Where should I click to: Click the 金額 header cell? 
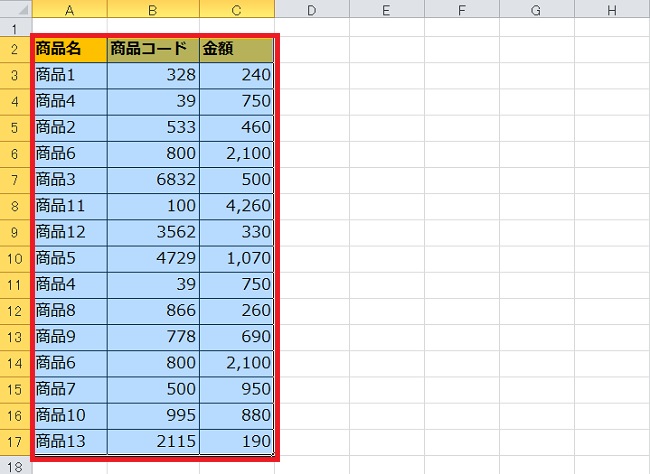(236, 49)
